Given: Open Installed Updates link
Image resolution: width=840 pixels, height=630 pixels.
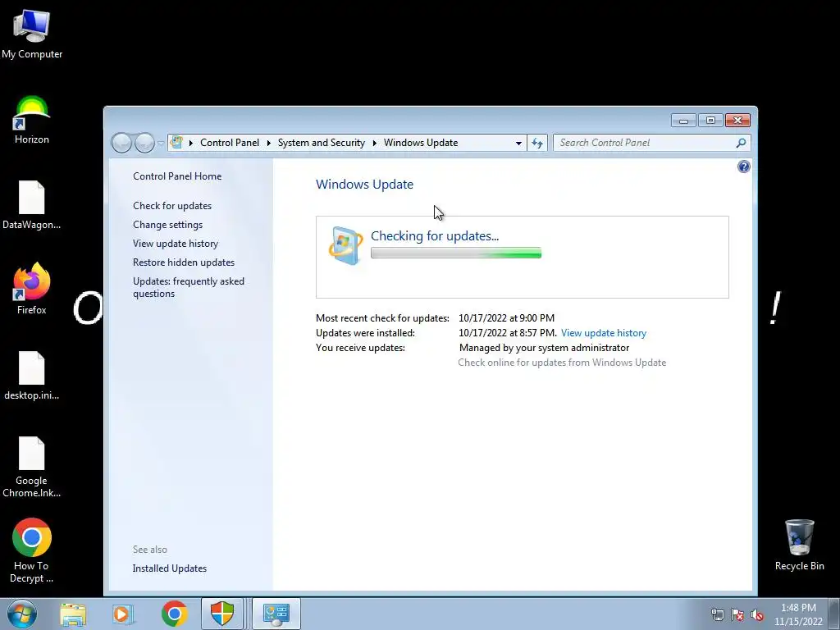Looking at the screenshot, I should pyautogui.click(x=169, y=568).
